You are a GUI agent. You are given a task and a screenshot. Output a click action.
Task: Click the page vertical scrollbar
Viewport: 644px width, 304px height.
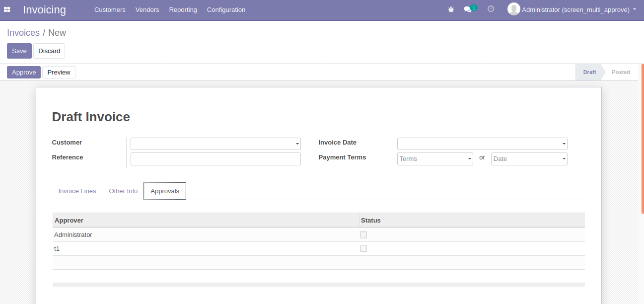click(642, 139)
